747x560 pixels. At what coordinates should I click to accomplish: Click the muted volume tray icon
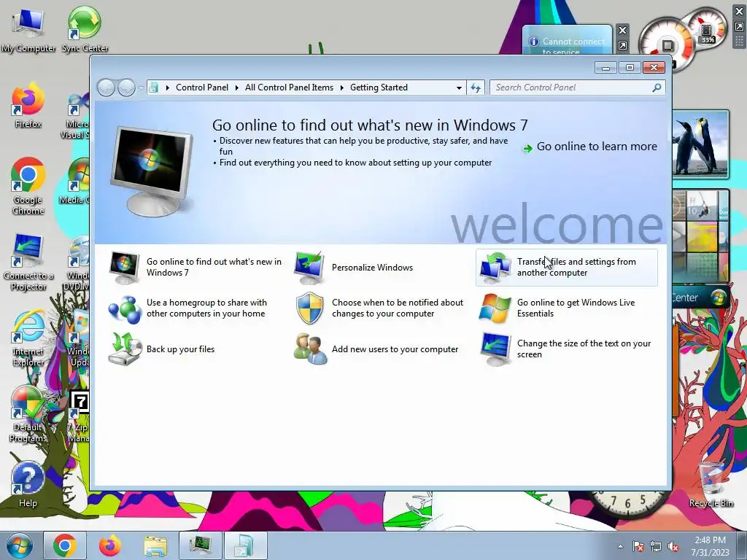tap(673, 546)
